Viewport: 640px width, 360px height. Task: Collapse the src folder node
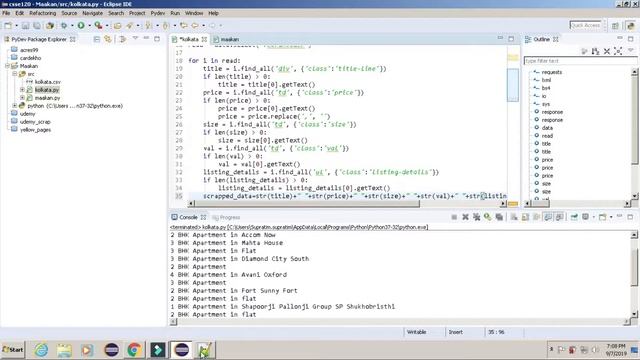pos(15,74)
